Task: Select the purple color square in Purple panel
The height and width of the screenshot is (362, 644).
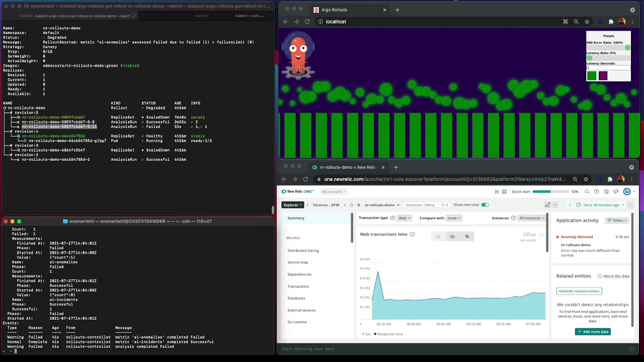Action: 603,76
